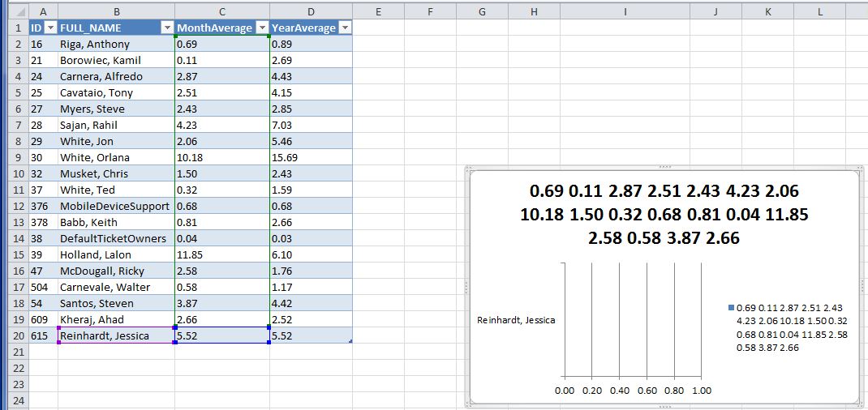Open the FULL_NAME filter dropdown
Screen dimensions: 868x410
(x=167, y=28)
